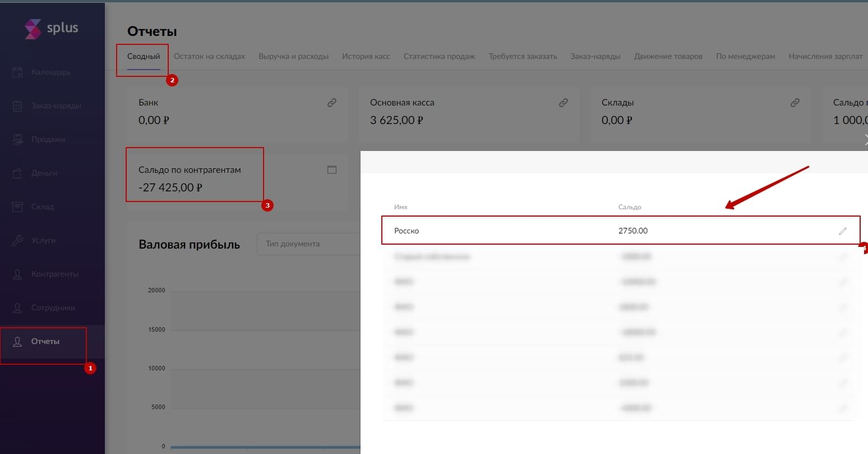
Task: Open Контрагенты in the sidebar
Action: click(55, 274)
